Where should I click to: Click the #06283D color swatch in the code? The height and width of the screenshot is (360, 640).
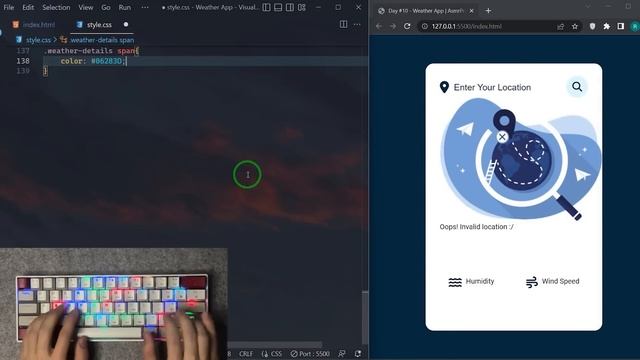[x=107, y=61]
